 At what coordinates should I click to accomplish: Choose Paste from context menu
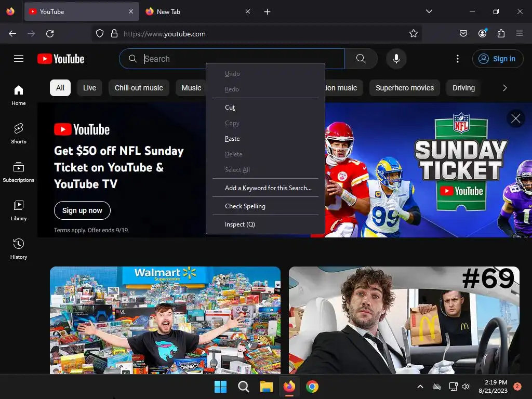click(265, 138)
